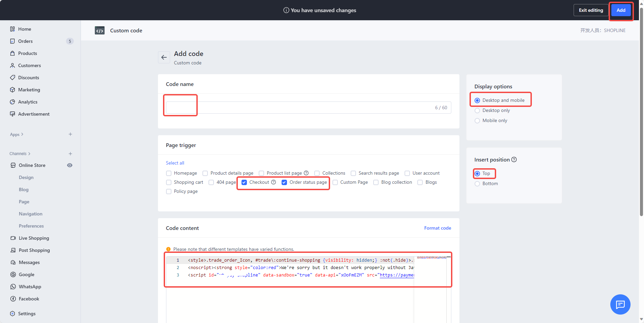The height and width of the screenshot is (323, 644).
Task: Click the Messages icon
Action: 13,262
